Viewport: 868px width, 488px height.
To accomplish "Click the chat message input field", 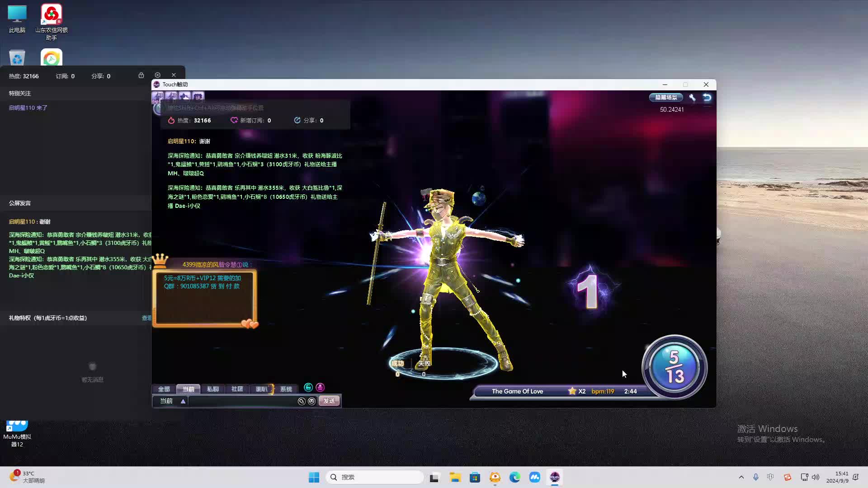I will [242, 401].
